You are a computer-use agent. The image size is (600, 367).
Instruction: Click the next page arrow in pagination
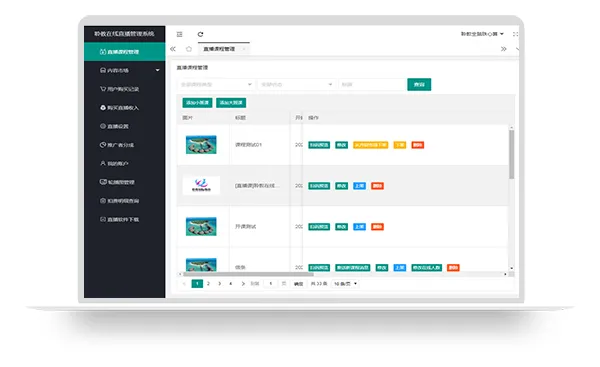243,284
